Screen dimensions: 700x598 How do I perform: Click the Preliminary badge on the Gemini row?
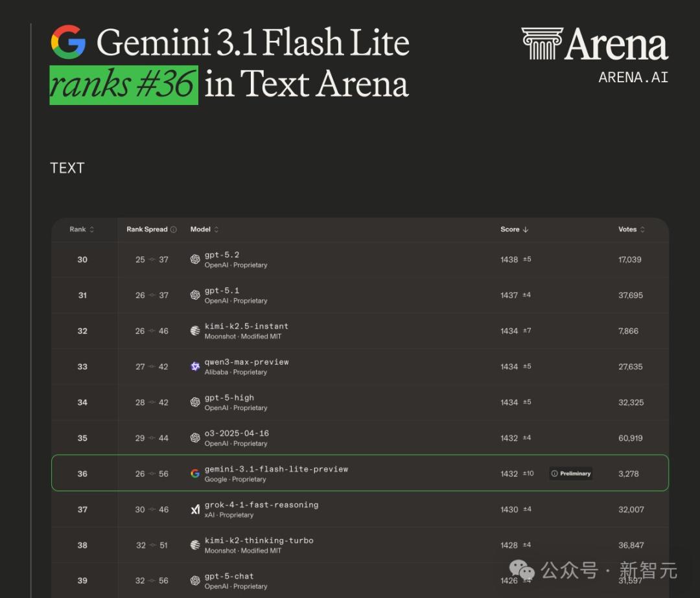click(x=570, y=474)
